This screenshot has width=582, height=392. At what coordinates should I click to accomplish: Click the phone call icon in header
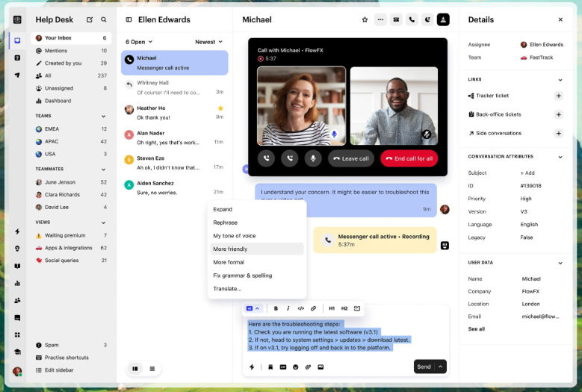coord(412,19)
